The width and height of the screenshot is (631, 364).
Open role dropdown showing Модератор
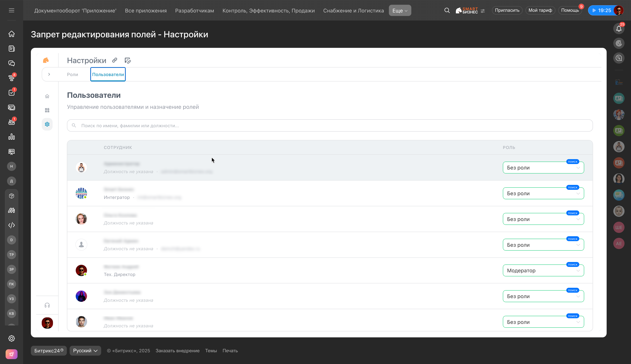(x=543, y=270)
